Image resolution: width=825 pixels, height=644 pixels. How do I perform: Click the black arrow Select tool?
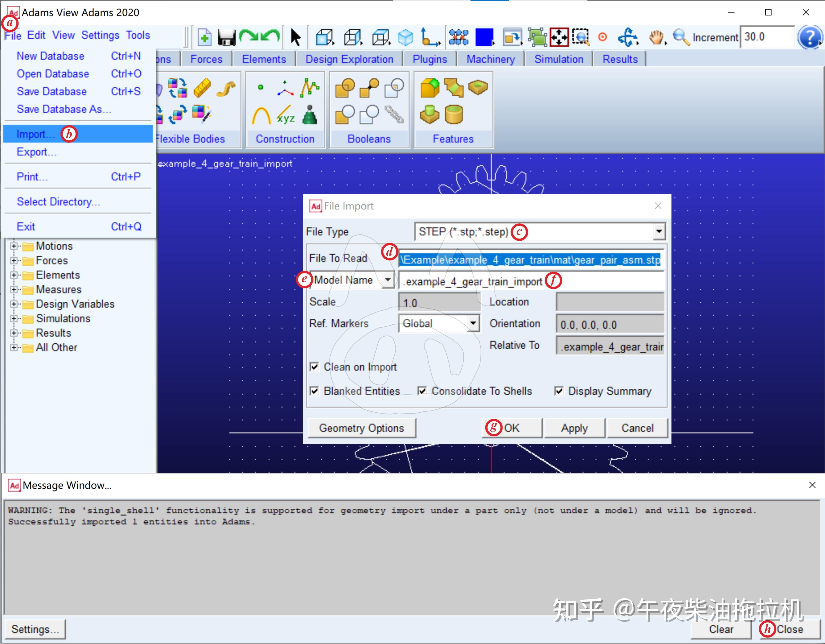295,37
